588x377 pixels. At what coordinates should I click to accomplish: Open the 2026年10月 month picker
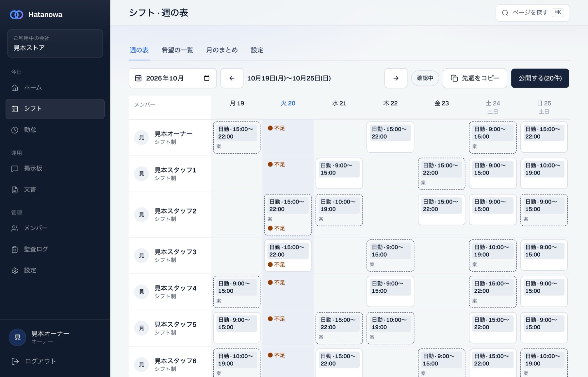[x=172, y=78]
